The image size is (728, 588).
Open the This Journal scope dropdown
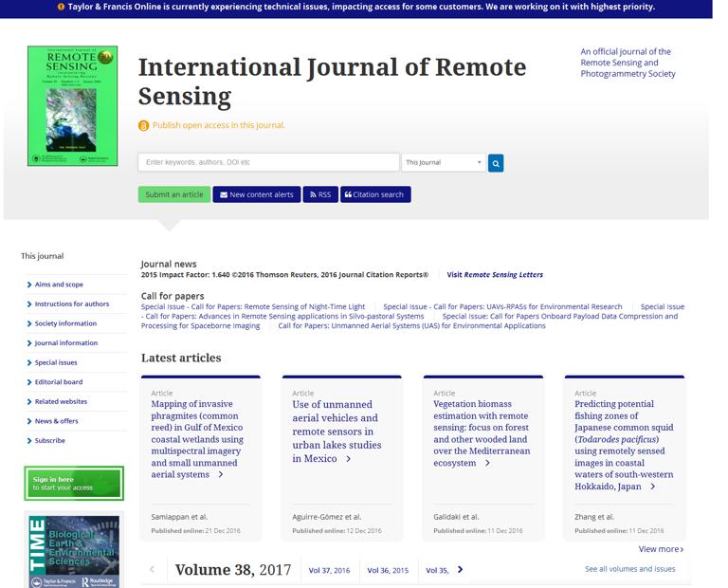[x=443, y=163]
